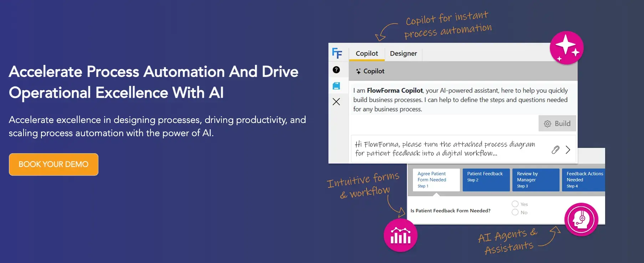644x263 pixels.
Task: Open Patient Feedback step 2
Action: 486,180
